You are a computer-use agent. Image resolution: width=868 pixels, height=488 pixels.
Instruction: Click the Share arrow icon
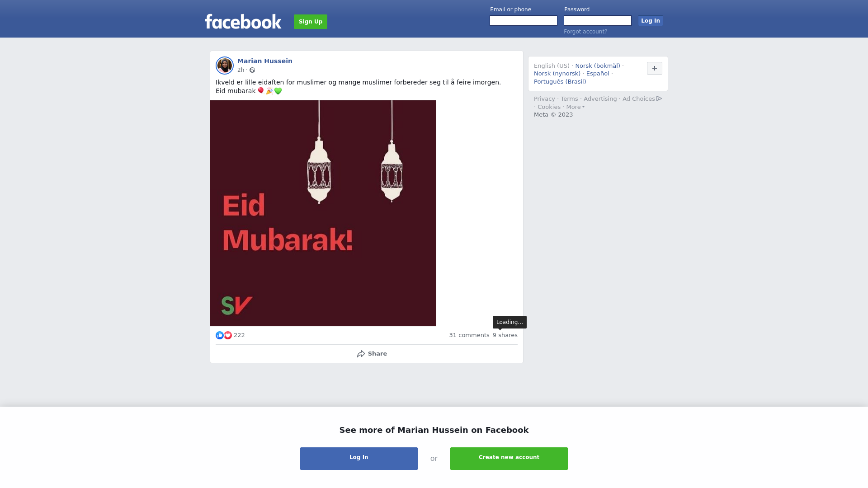coord(361,354)
